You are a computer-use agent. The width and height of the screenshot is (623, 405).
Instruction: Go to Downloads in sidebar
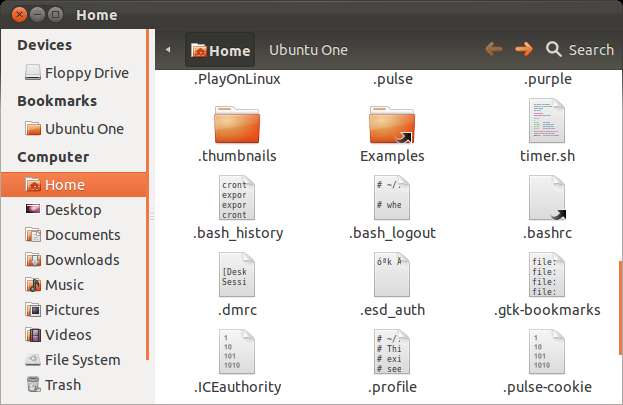(x=81, y=259)
